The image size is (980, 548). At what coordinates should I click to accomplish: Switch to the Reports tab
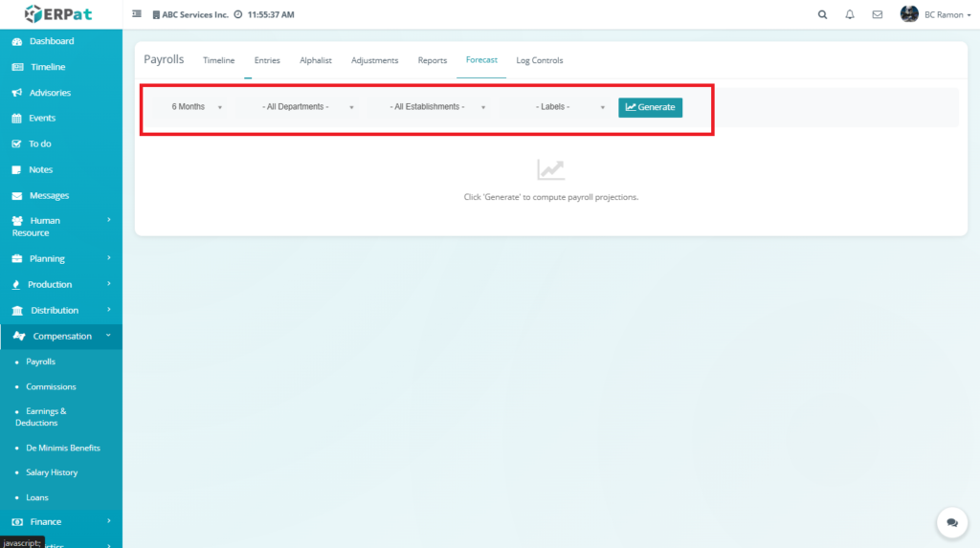[433, 60]
